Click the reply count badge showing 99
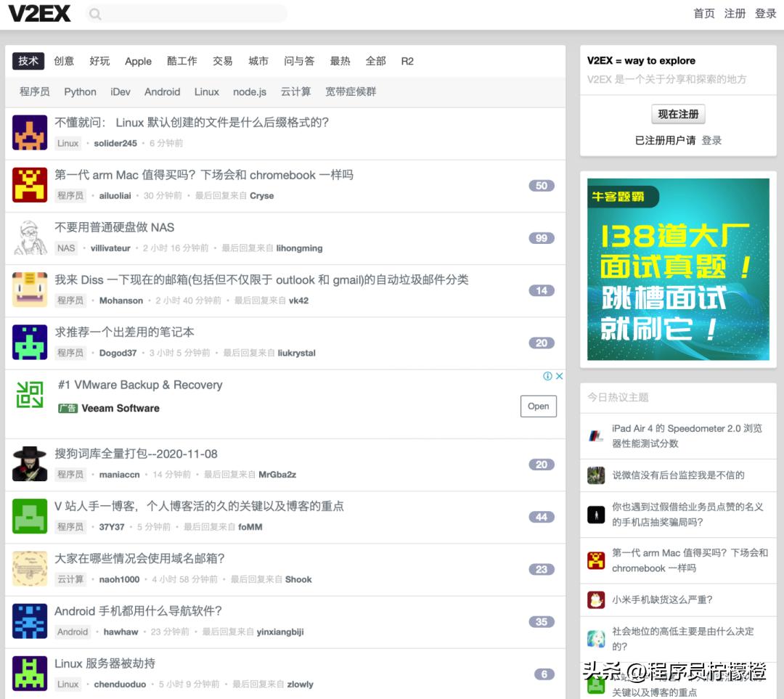 pyautogui.click(x=541, y=238)
